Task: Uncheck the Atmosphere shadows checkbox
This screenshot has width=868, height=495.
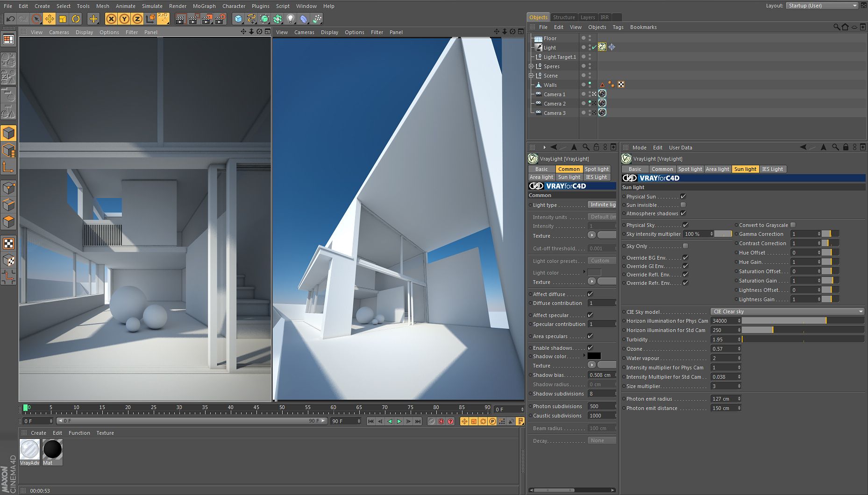Action: click(x=683, y=213)
